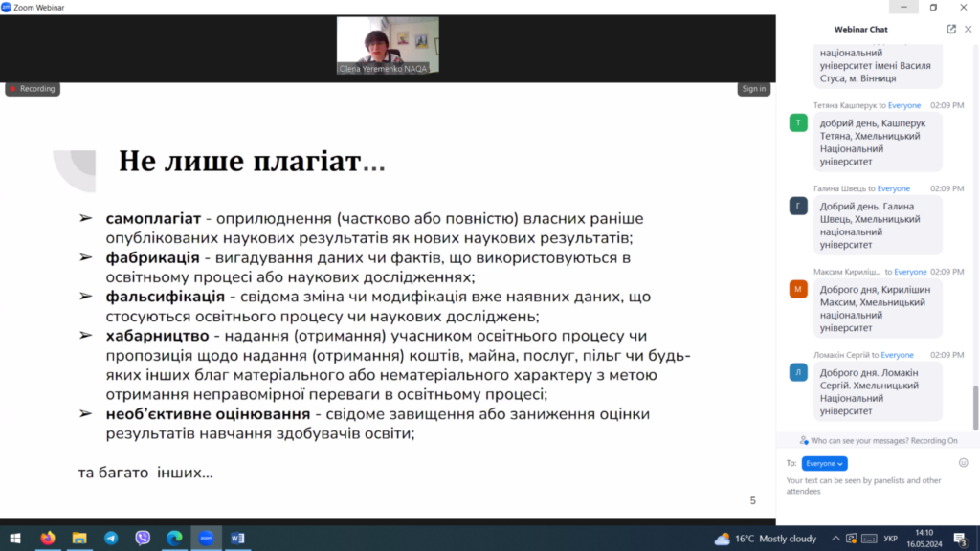Open the weather widget showing 16°C

pos(764,539)
